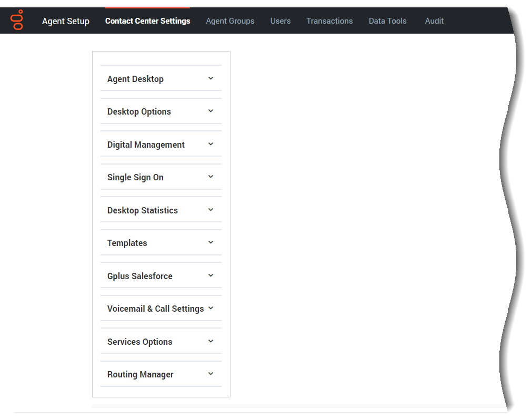
Task: Click the Agent Desktop section label
Action: click(135, 79)
